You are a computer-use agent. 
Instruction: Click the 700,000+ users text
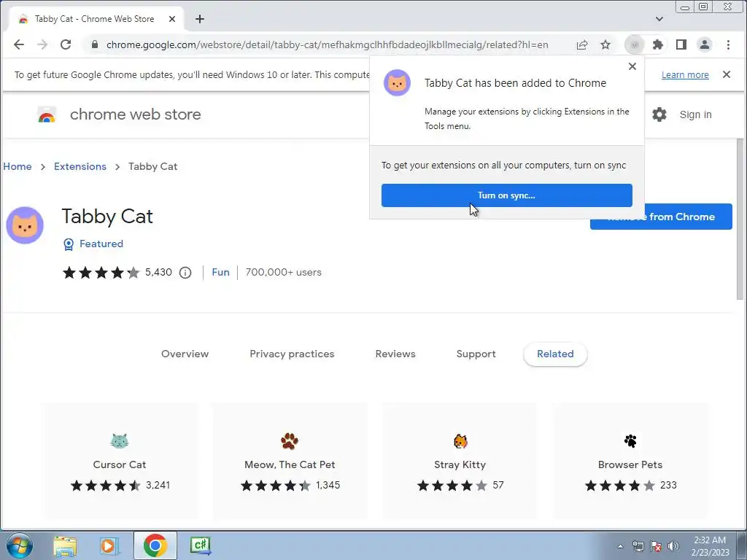(284, 272)
